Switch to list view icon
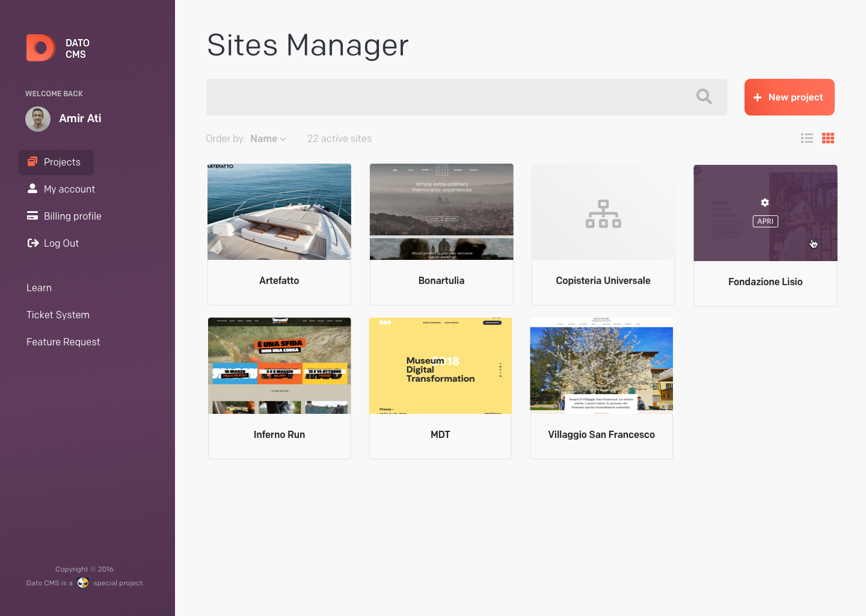The width and height of the screenshot is (866, 616). 807,138
